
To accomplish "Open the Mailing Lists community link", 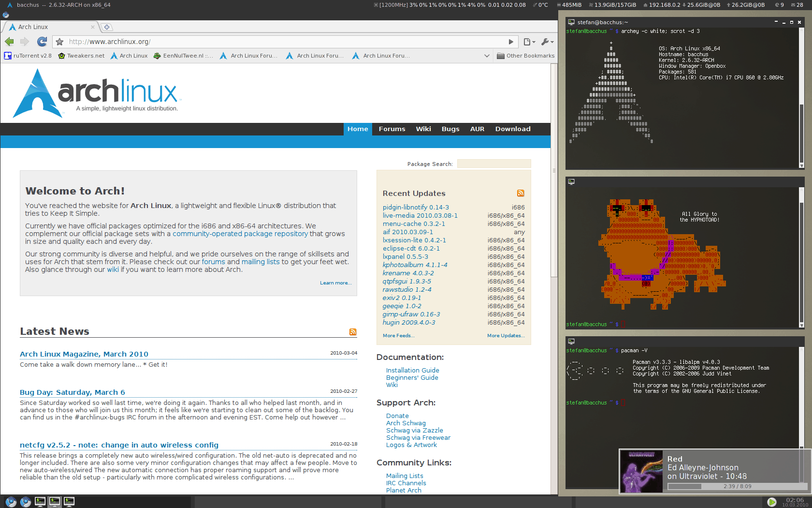I will 405,476.
